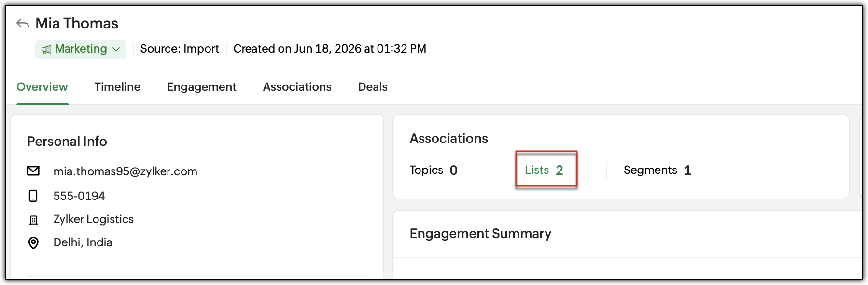Click the location pin icon beside Delhi
The width and height of the screenshot is (868, 285).
33,242
